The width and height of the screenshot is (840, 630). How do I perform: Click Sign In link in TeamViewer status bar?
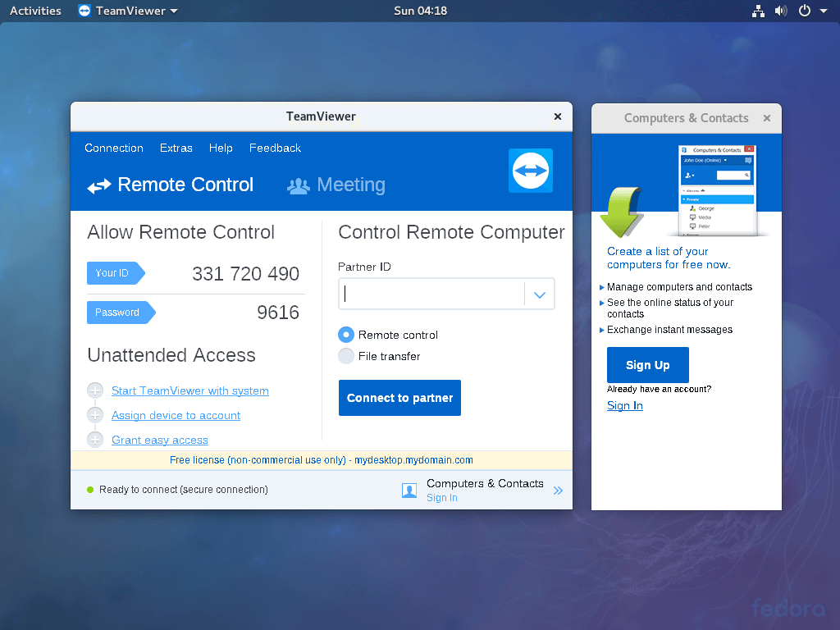pyautogui.click(x=442, y=498)
